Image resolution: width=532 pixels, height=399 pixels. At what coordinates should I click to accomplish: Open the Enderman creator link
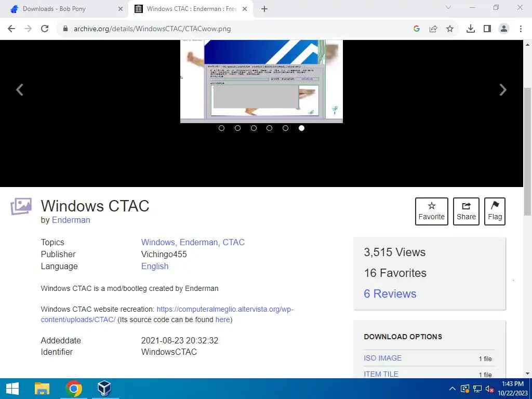[x=71, y=220]
